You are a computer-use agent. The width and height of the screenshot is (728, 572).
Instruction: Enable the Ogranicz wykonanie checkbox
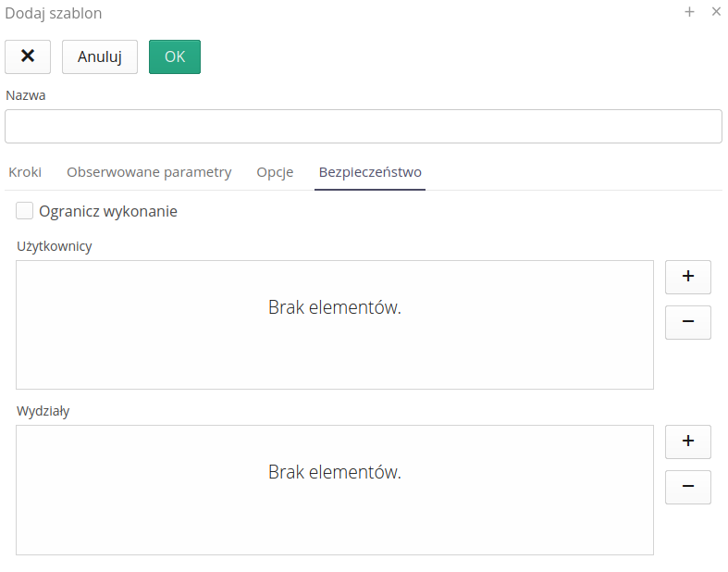tap(25, 211)
